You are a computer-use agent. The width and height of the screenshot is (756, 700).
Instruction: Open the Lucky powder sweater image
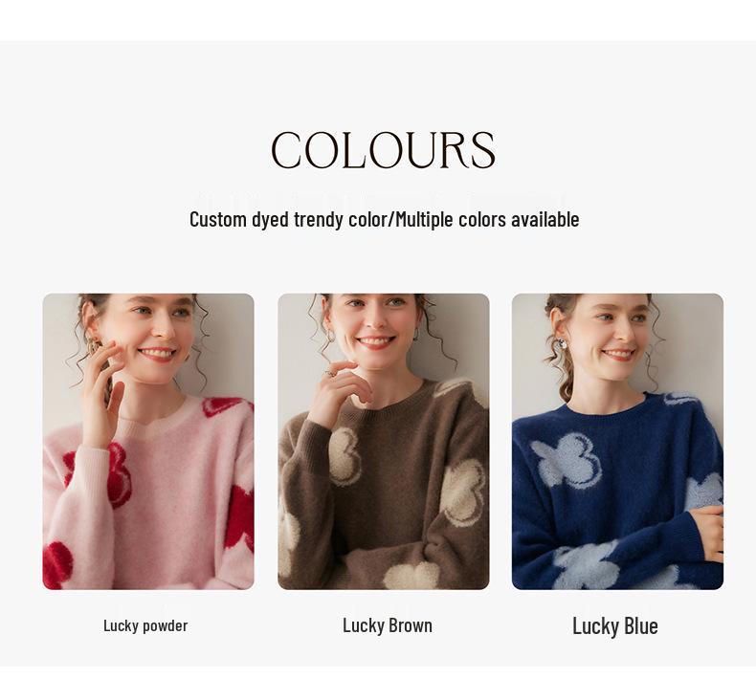coord(148,441)
